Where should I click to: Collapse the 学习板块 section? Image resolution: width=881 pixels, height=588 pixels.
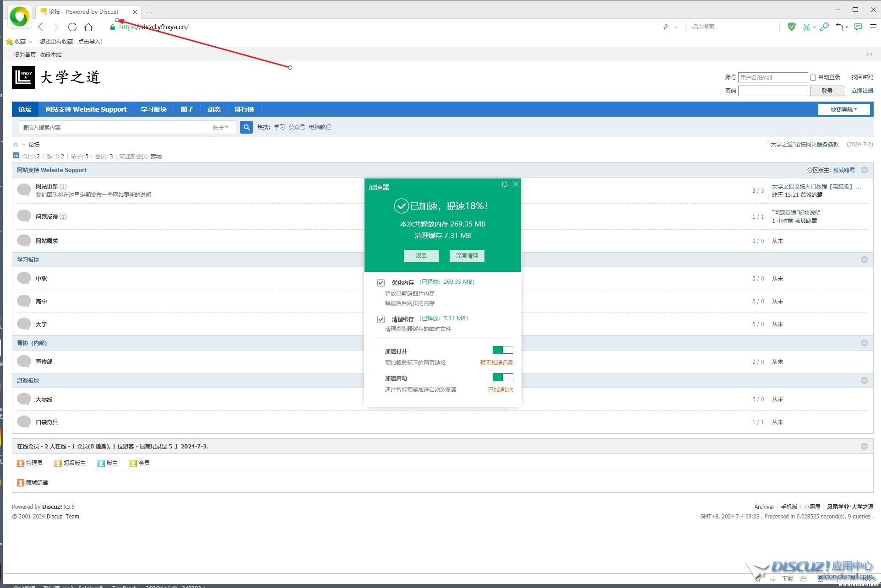click(864, 259)
